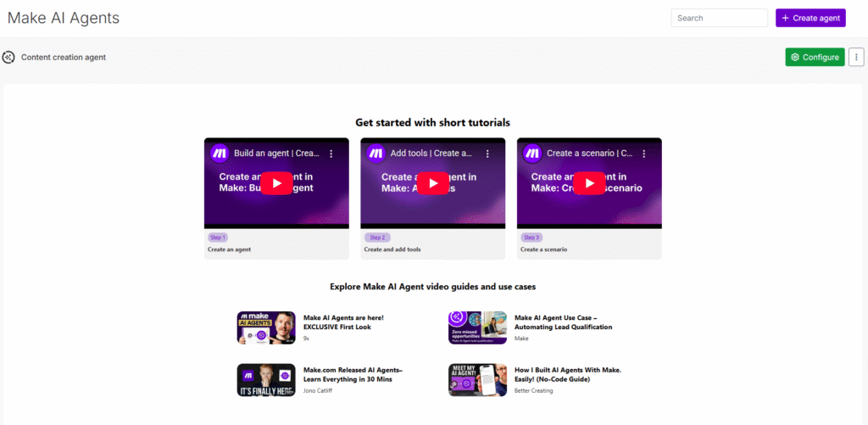This screenshot has height=425, width=868.
Task: Click the Create agent button
Action: click(810, 18)
